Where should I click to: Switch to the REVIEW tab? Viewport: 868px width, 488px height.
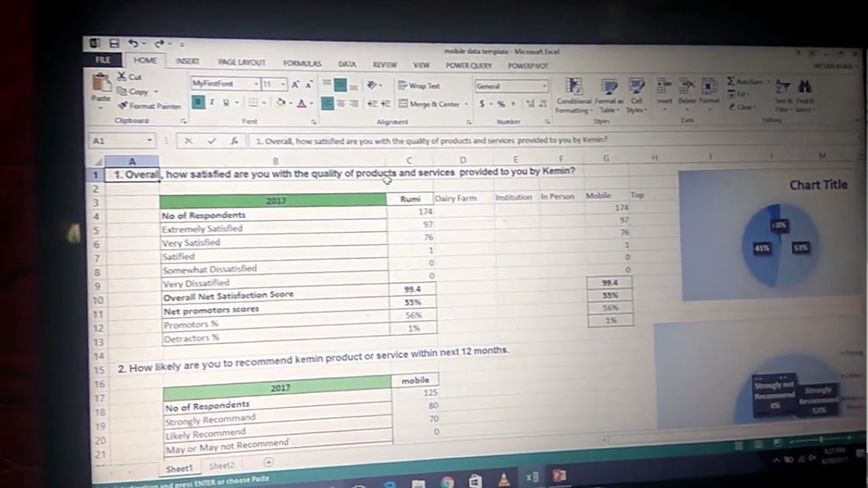384,65
